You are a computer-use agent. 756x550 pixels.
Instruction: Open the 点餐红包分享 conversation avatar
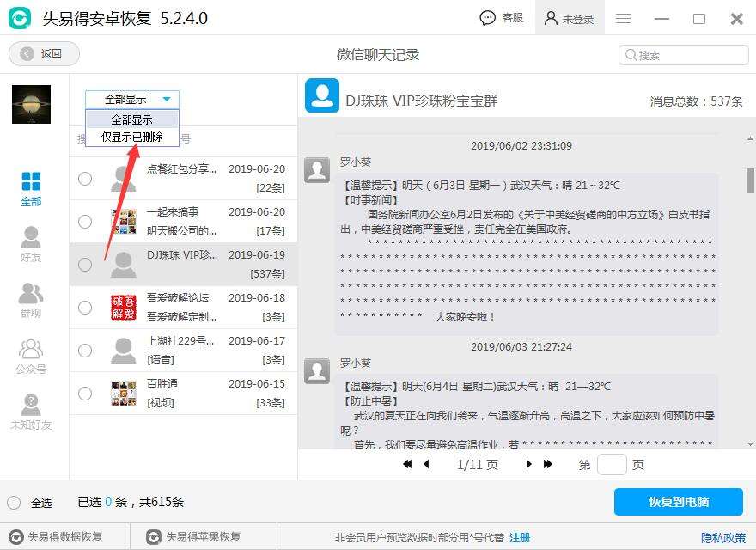[x=124, y=179]
